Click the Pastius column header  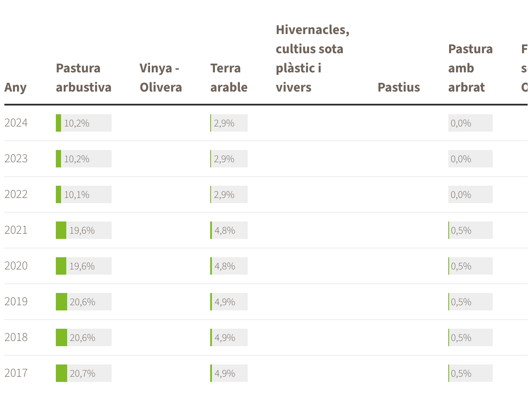[x=399, y=87]
